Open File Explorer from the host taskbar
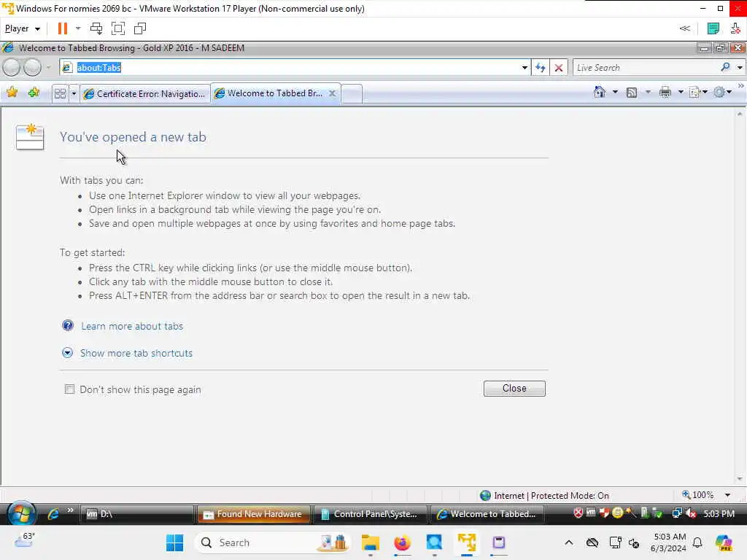747x560 pixels. (370, 542)
